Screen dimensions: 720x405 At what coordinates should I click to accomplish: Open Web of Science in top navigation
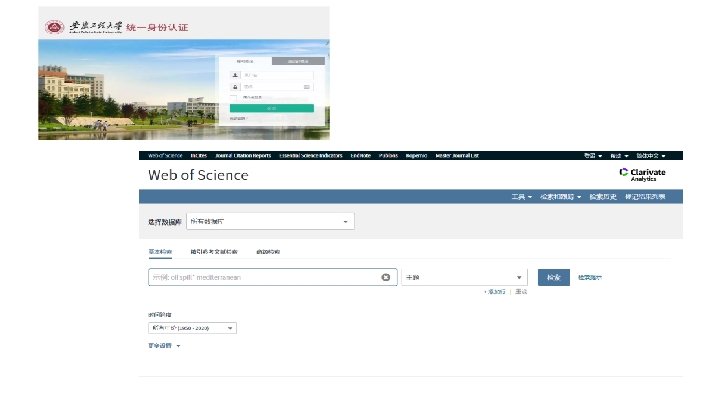click(165, 156)
